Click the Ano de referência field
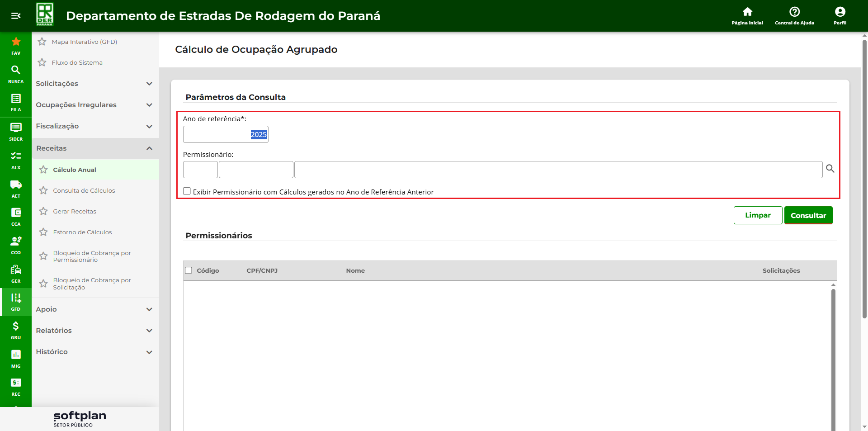868x431 pixels. (226, 134)
